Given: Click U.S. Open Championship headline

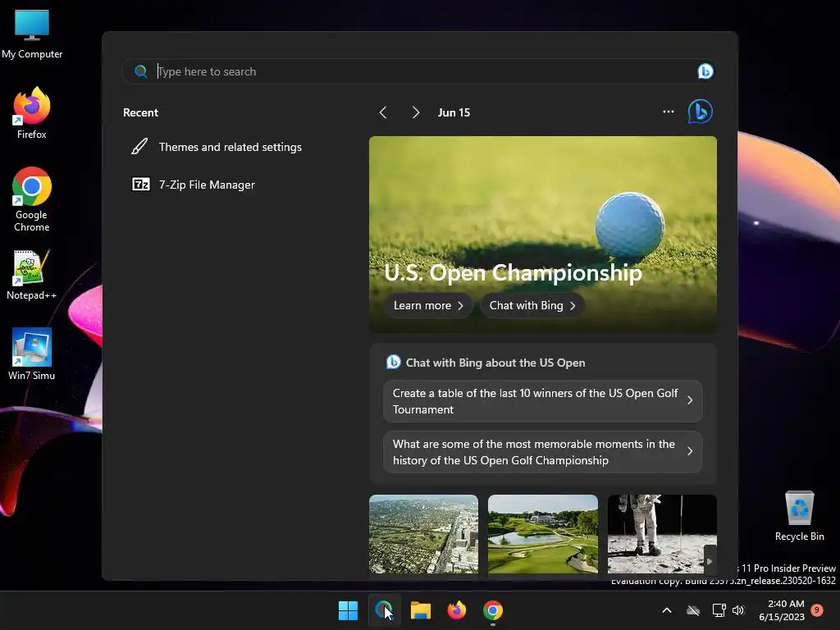Looking at the screenshot, I should pyautogui.click(x=513, y=272).
